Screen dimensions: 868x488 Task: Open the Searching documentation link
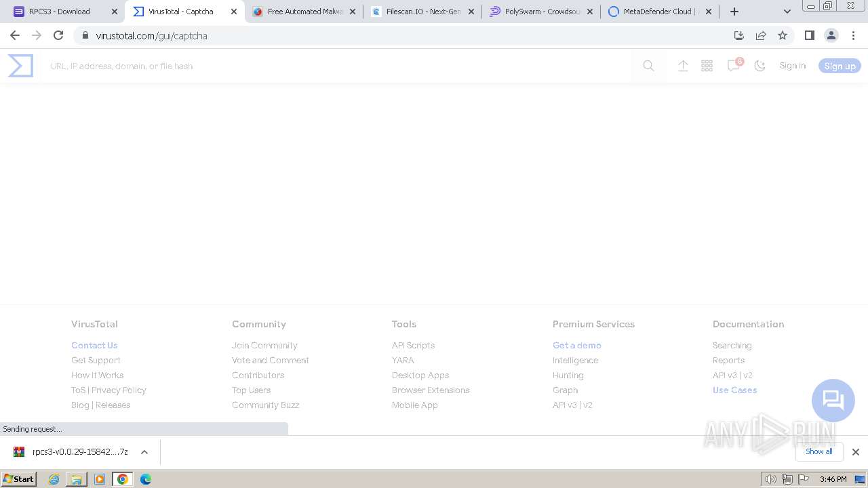pyautogui.click(x=732, y=346)
